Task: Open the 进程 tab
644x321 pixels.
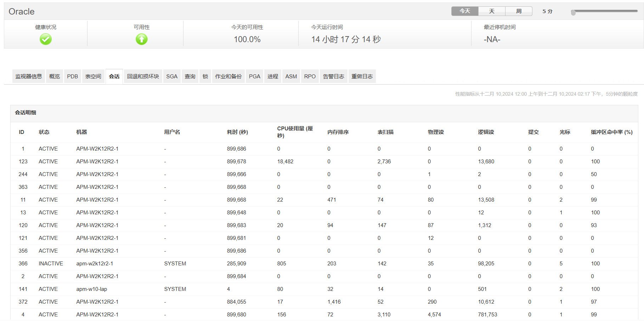Action: tap(273, 77)
